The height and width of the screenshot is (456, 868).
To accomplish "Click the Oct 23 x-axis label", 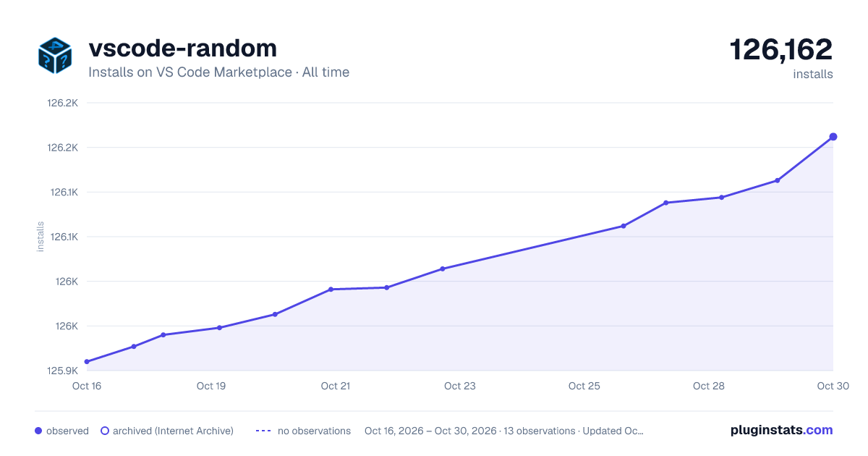I will coord(460,386).
